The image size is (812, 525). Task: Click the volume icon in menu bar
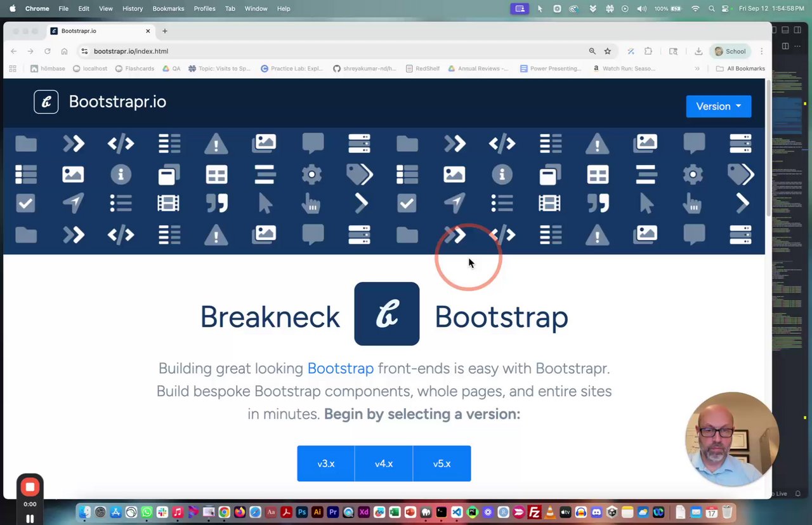tap(642, 8)
